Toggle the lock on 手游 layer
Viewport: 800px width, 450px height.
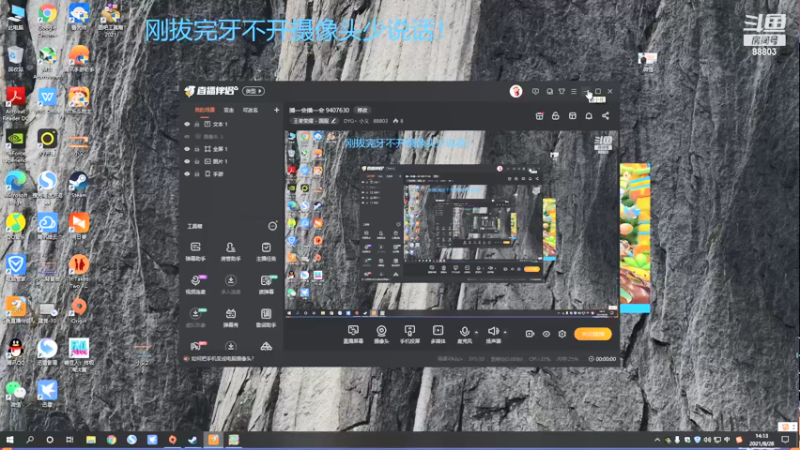197,174
